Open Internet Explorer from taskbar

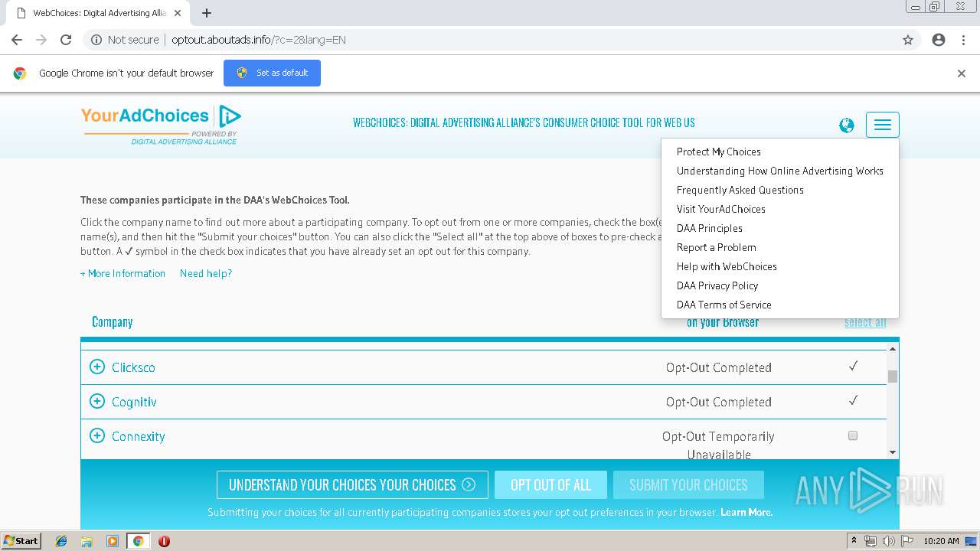point(61,541)
